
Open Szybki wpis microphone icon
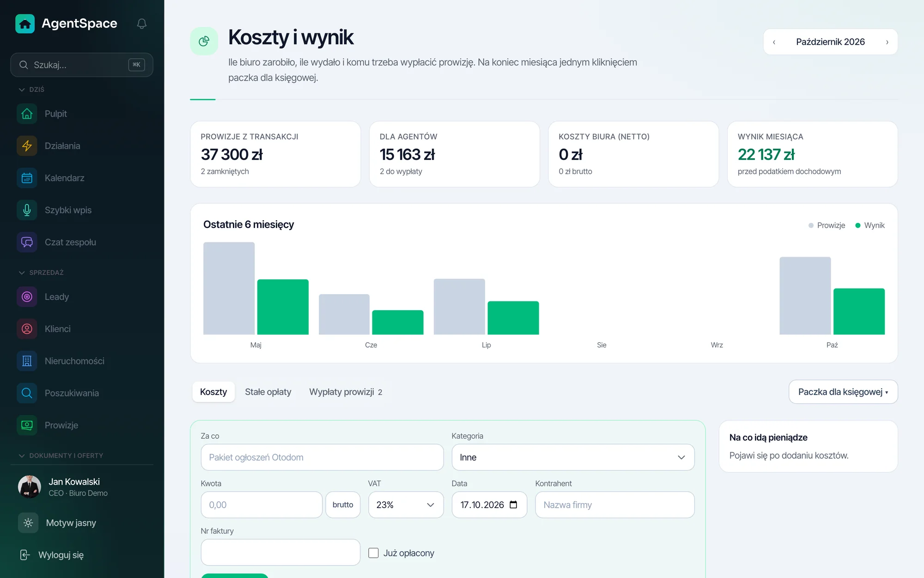(27, 210)
